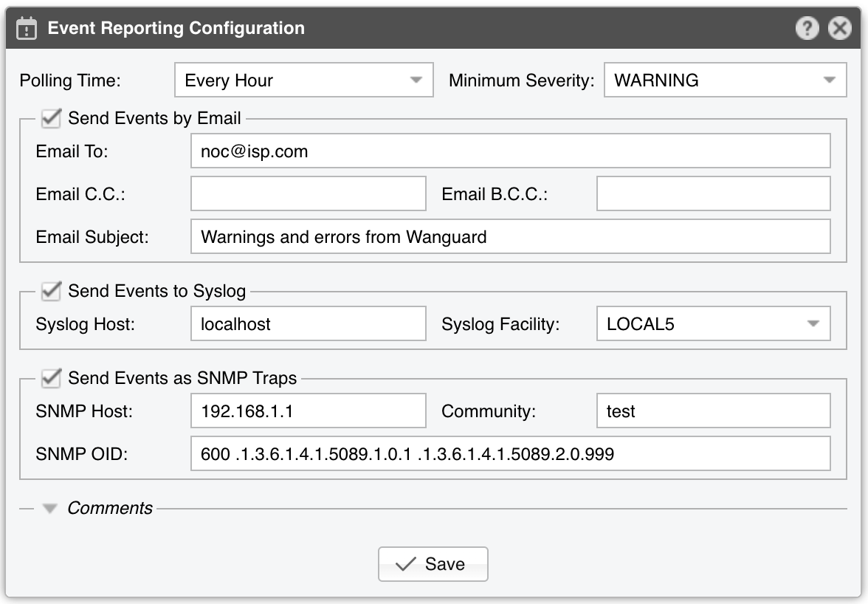Click the Event Reporting Configuration title text
Image resolution: width=868 pixels, height=604 pixels.
176,28
